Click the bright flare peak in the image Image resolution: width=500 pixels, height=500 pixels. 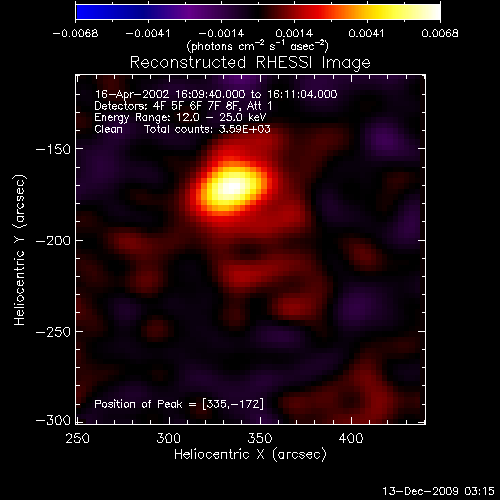tap(232, 187)
